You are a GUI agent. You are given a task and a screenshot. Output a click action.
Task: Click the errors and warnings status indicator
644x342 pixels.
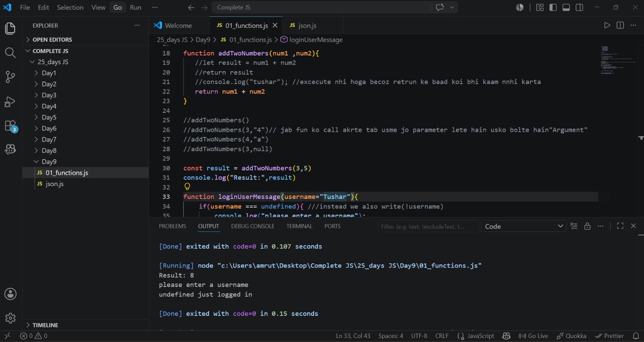click(34, 336)
